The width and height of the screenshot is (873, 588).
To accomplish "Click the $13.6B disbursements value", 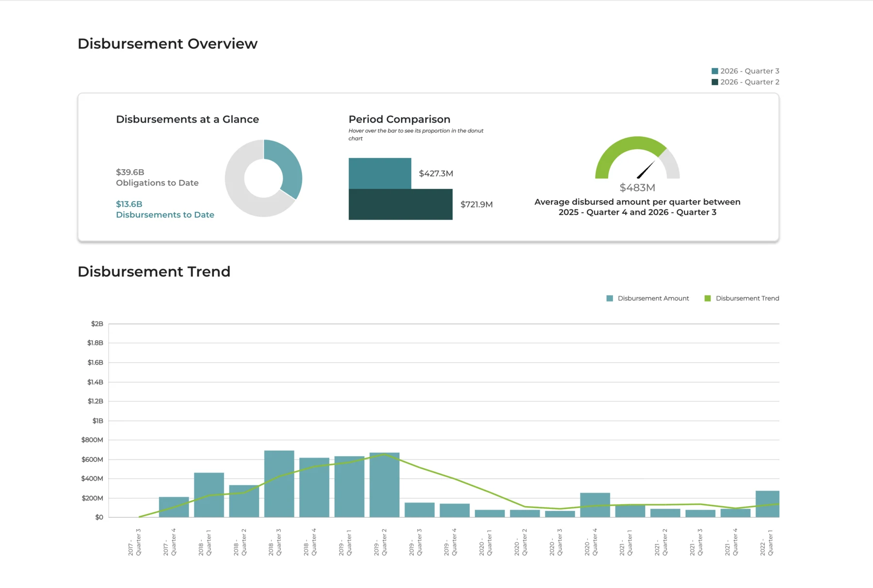I will coord(129,205).
